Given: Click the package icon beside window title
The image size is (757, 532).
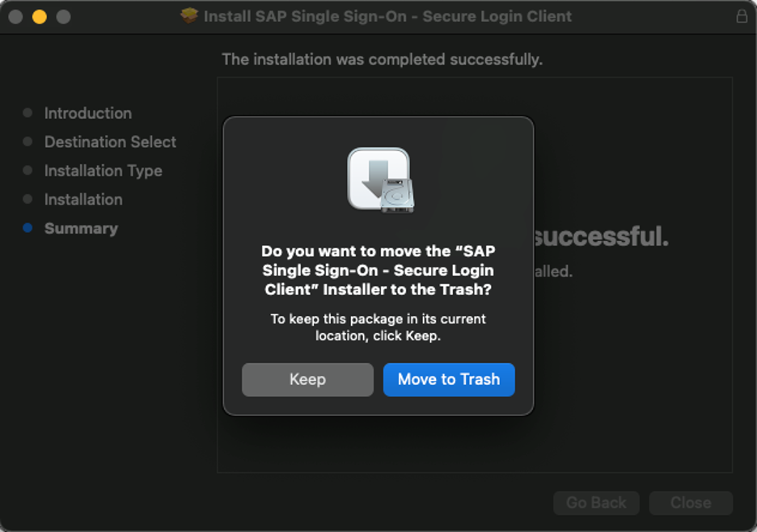Looking at the screenshot, I should 189,15.
